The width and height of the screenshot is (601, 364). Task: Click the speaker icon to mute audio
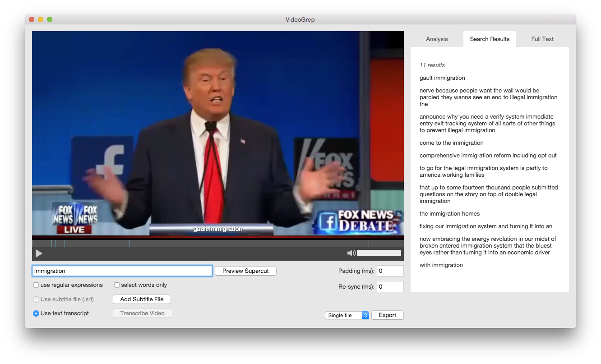click(x=351, y=253)
